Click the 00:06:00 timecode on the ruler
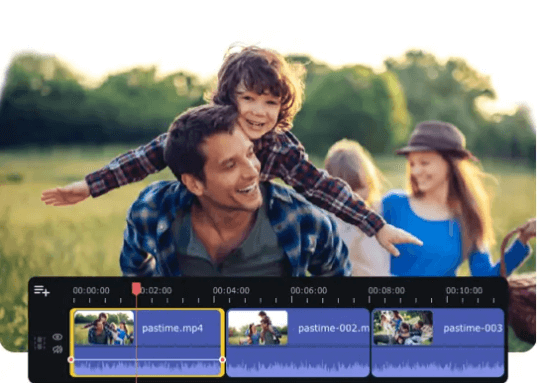 tap(309, 291)
